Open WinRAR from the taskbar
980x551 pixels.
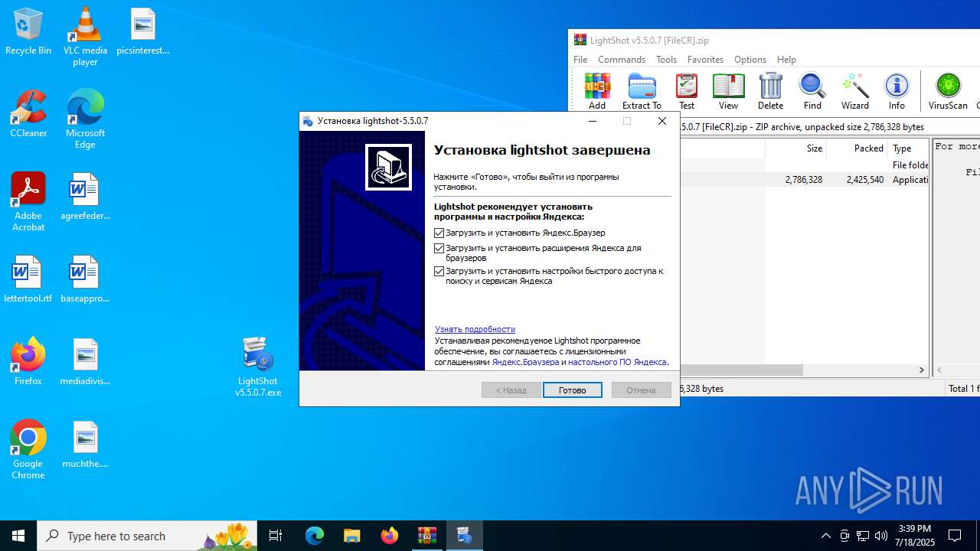[426, 536]
